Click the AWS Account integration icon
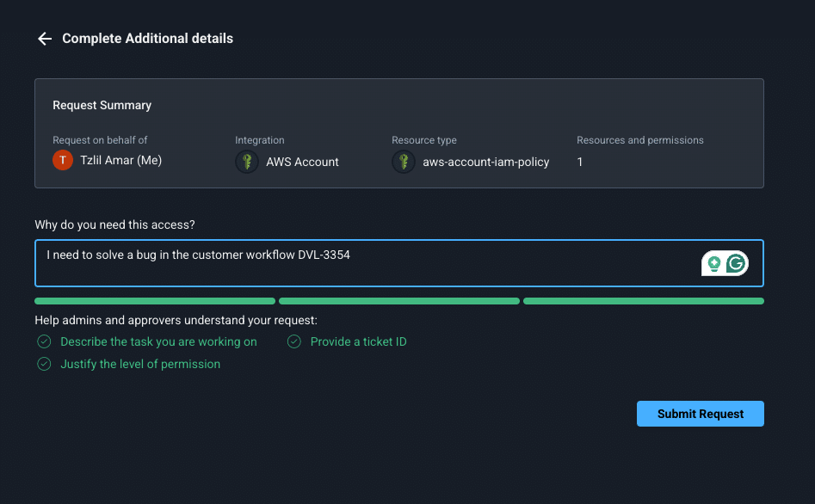This screenshot has width=815, height=504. click(247, 162)
